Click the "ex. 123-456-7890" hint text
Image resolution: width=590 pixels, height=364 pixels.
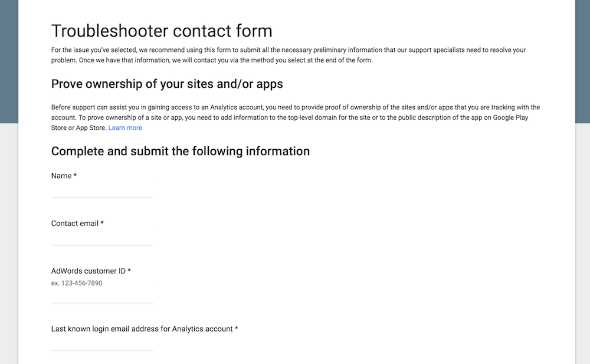[x=76, y=283]
